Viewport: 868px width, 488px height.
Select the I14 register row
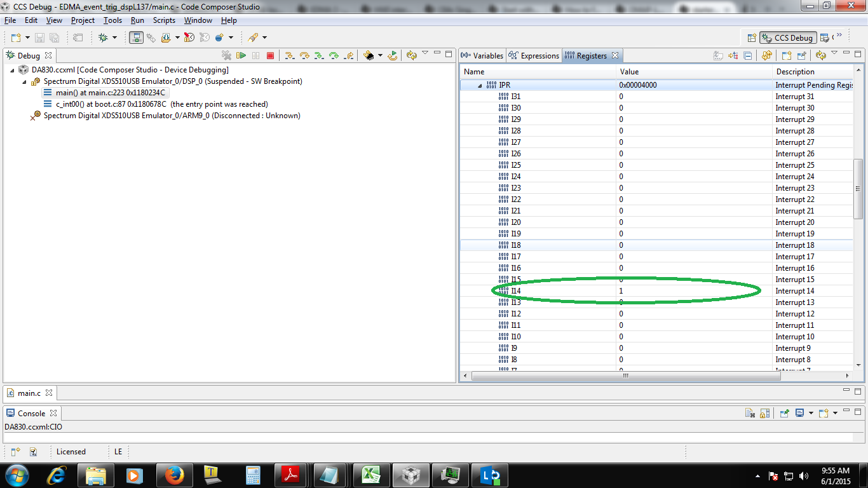click(x=656, y=291)
